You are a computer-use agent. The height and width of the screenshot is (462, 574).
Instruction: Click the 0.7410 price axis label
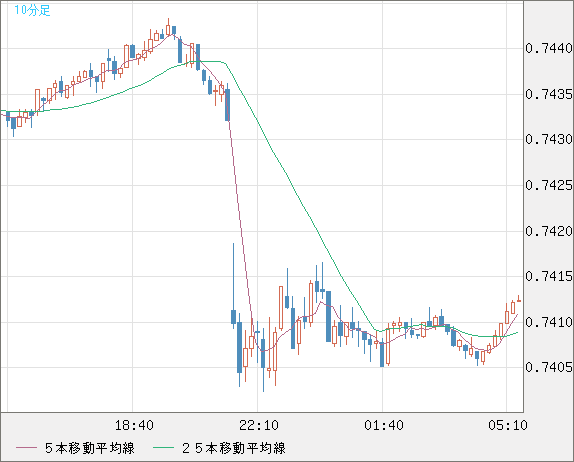549,322
